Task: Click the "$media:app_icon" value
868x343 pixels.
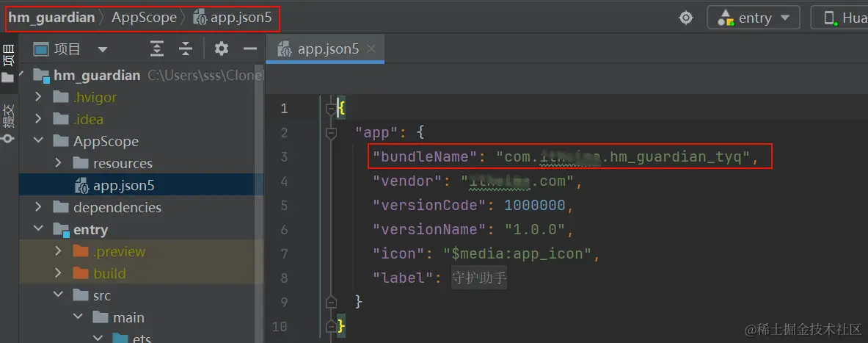Action: coord(518,254)
